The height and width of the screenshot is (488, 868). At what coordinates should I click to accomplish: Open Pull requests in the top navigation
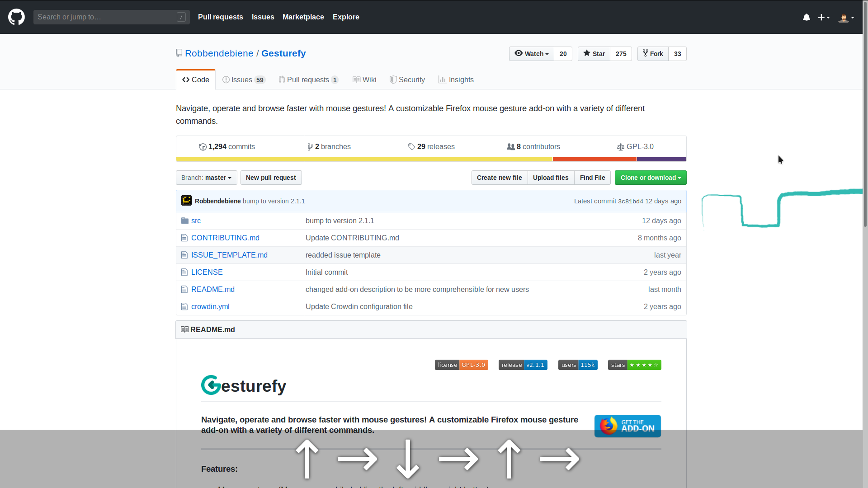point(221,17)
